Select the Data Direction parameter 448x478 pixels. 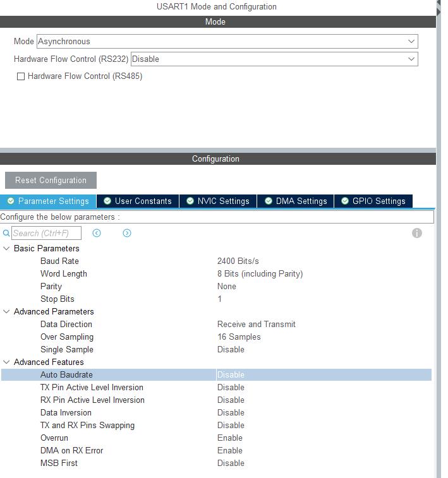pos(66,325)
